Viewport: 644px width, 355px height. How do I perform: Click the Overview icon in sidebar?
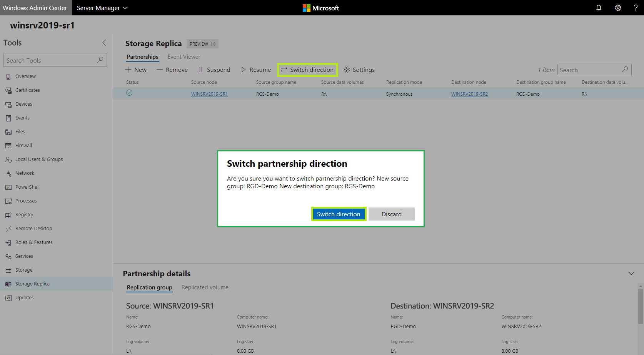click(x=8, y=76)
